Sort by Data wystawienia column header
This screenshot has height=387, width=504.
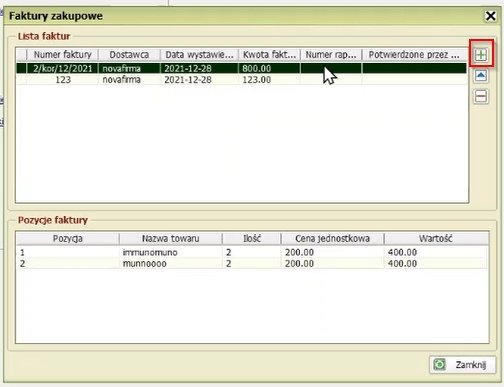[x=199, y=55]
